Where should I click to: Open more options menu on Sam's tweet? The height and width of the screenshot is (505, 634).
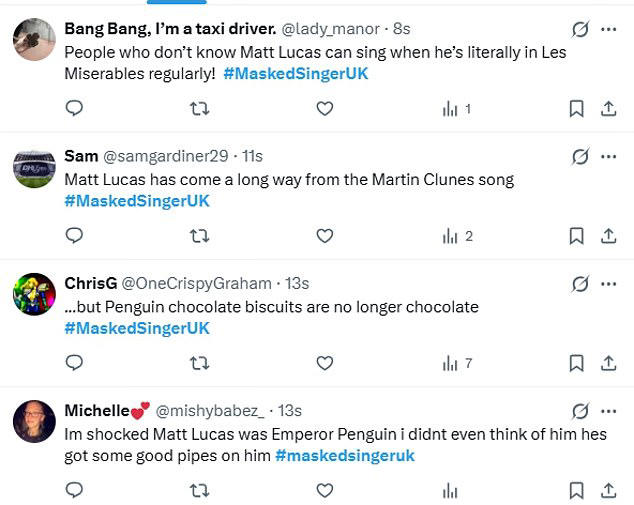tap(608, 157)
